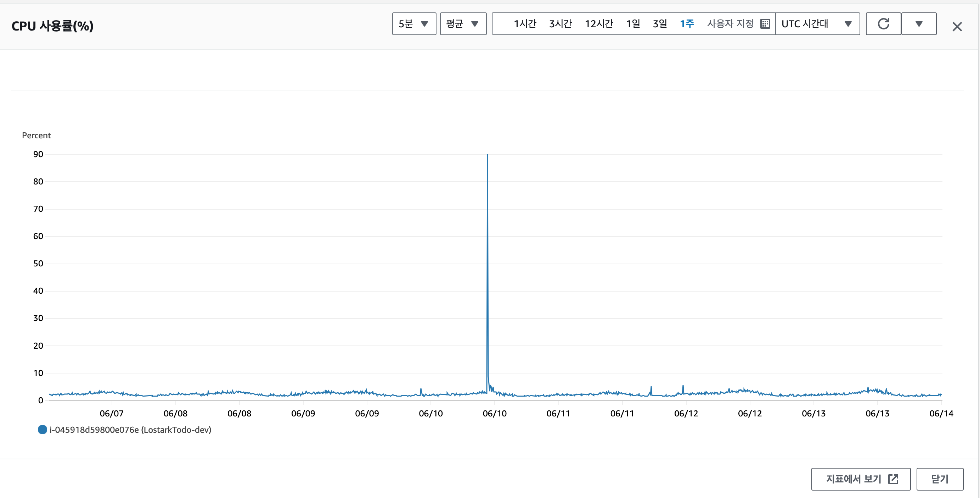Click the 닫기 button
Viewport: 980px width, 498px height.
click(940, 479)
